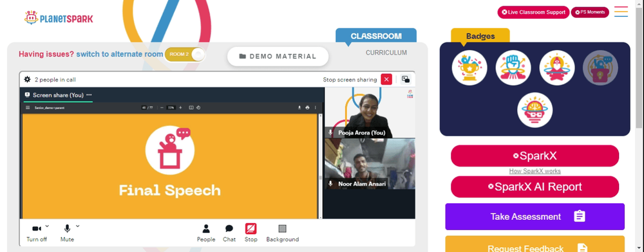Expand microphone device options chevron
The height and width of the screenshot is (252, 644).
click(x=78, y=226)
